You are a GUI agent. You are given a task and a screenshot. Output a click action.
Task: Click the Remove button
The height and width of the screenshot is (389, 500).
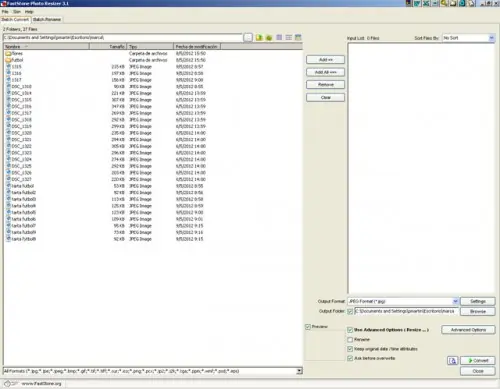325,85
